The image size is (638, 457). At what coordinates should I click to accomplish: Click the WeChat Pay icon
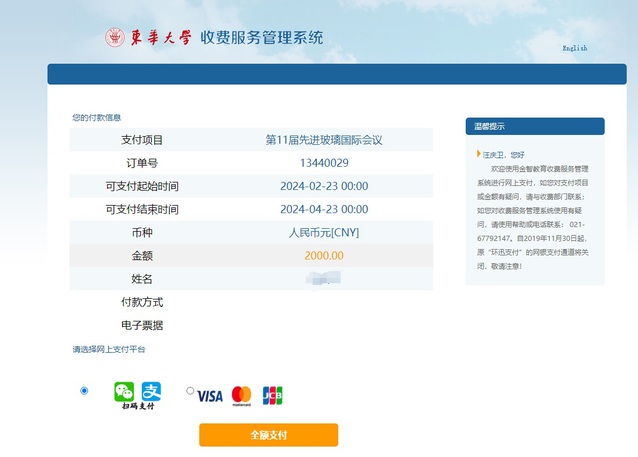point(124,390)
